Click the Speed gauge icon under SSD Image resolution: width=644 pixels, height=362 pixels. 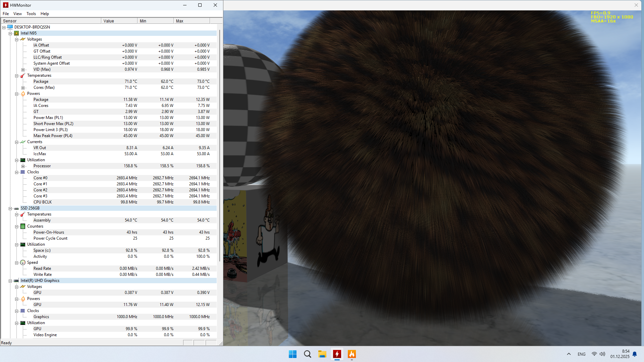click(23, 262)
